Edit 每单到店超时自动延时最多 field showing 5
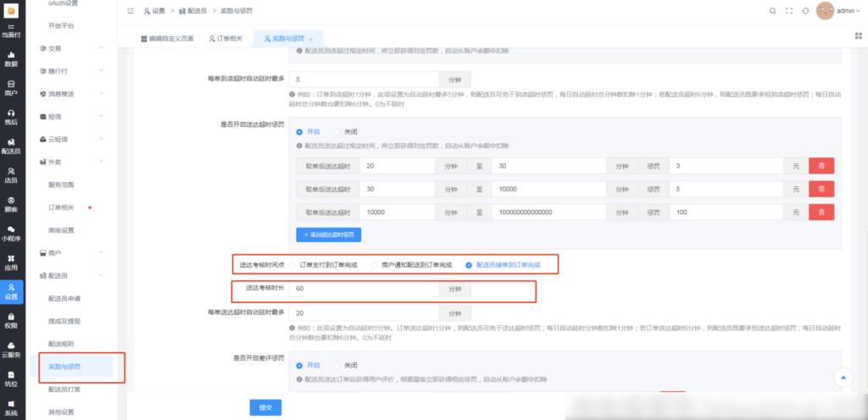The image size is (868, 420). (364, 80)
